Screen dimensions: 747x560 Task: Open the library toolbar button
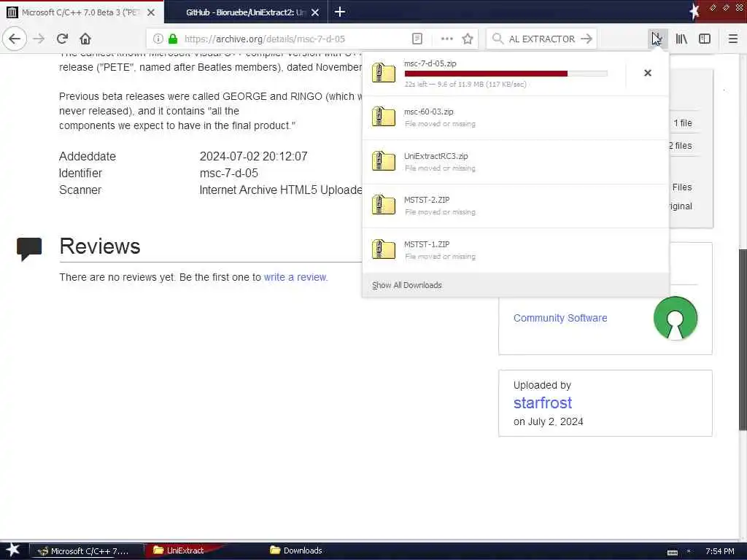(x=681, y=39)
